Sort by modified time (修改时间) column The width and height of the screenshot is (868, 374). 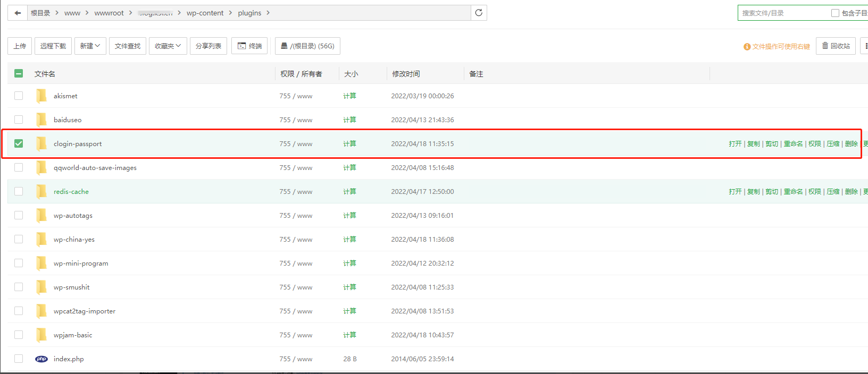pyautogui.click(x=406, y=74)
